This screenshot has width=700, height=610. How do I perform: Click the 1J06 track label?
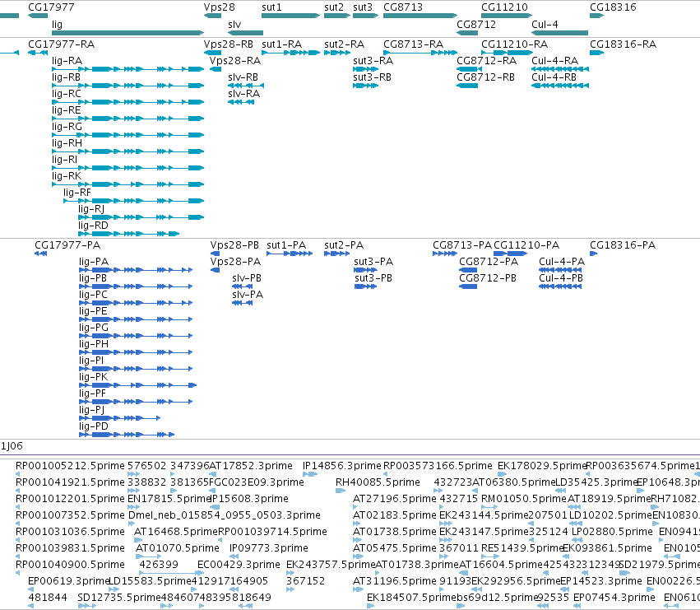click(12, 446)
